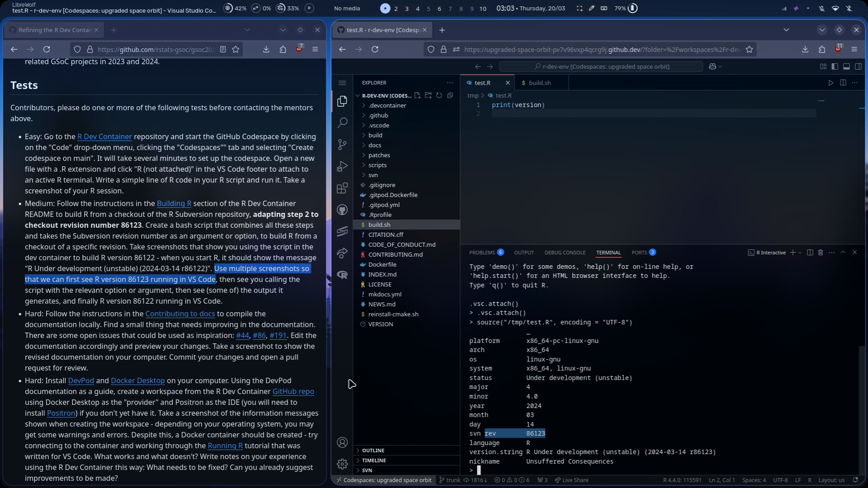The image size is (868, 488).
Task: Split the terminal panel
Action: tap(810, 253)
